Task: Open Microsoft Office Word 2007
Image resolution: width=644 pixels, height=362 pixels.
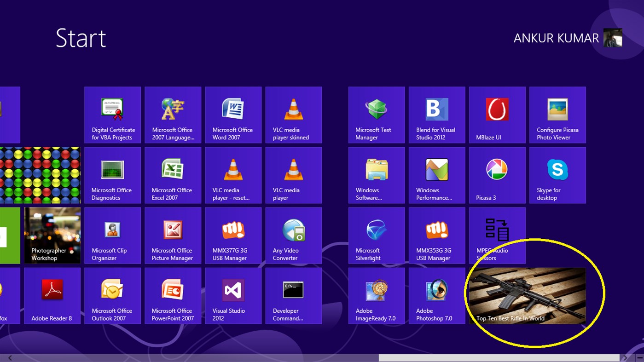Action: coord(233,115)
